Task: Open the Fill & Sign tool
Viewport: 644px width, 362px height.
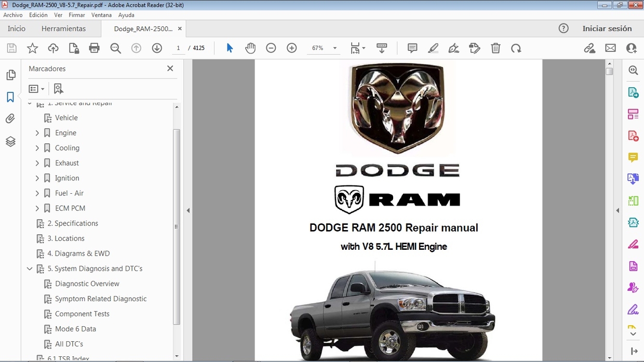Action: coord(453,48)
